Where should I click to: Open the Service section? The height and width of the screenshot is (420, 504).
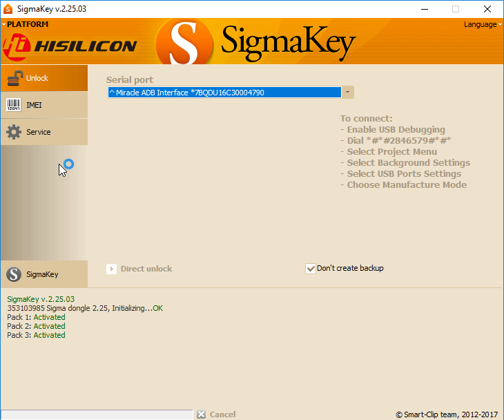pyautogui.click(x=44, y=132)
